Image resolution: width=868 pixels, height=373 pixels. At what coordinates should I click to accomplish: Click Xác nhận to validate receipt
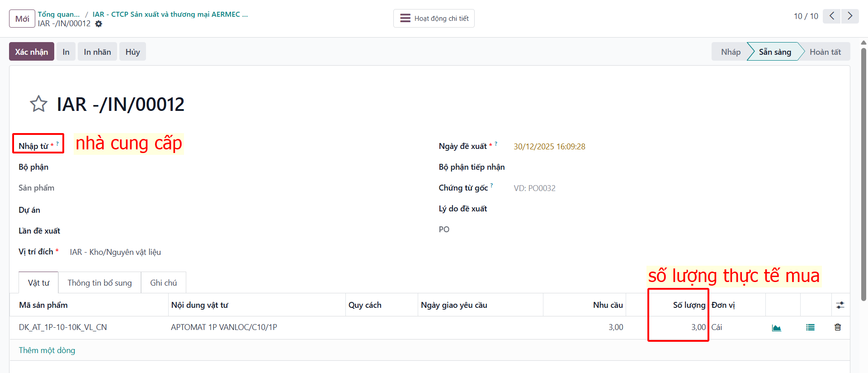[32, 52]
